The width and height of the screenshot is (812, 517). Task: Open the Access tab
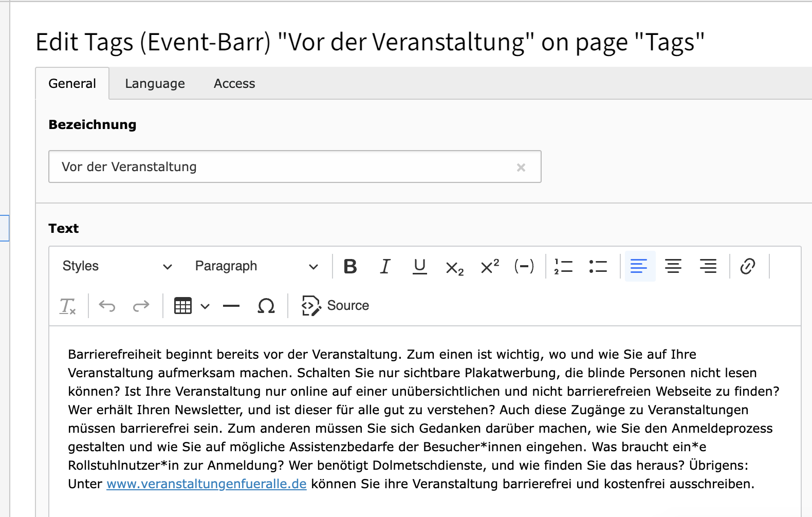234,83
